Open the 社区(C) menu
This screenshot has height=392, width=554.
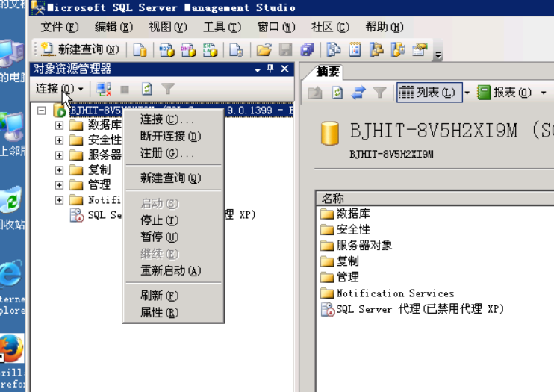coord(330,27)
